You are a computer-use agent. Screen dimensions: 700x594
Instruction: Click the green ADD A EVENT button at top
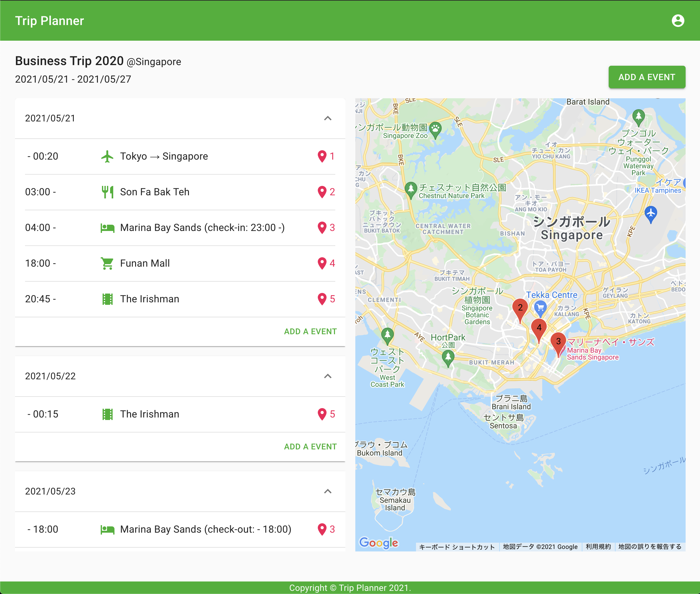click(647, 77)
